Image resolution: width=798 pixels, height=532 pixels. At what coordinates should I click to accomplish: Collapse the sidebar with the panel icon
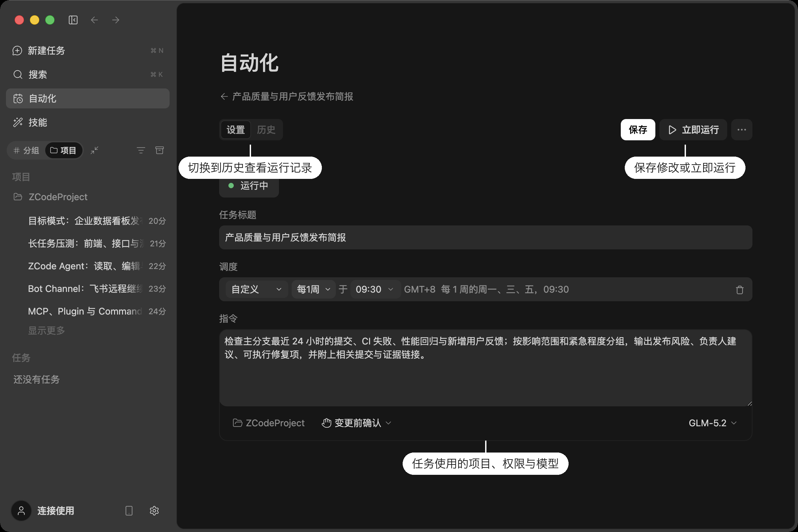[73, 20]
